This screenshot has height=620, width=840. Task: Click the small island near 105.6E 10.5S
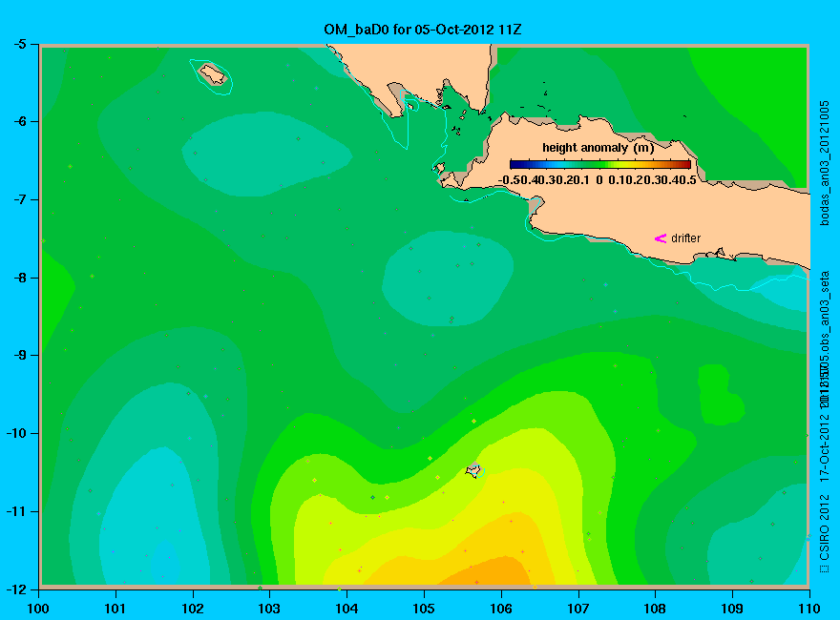coord(474,470)
